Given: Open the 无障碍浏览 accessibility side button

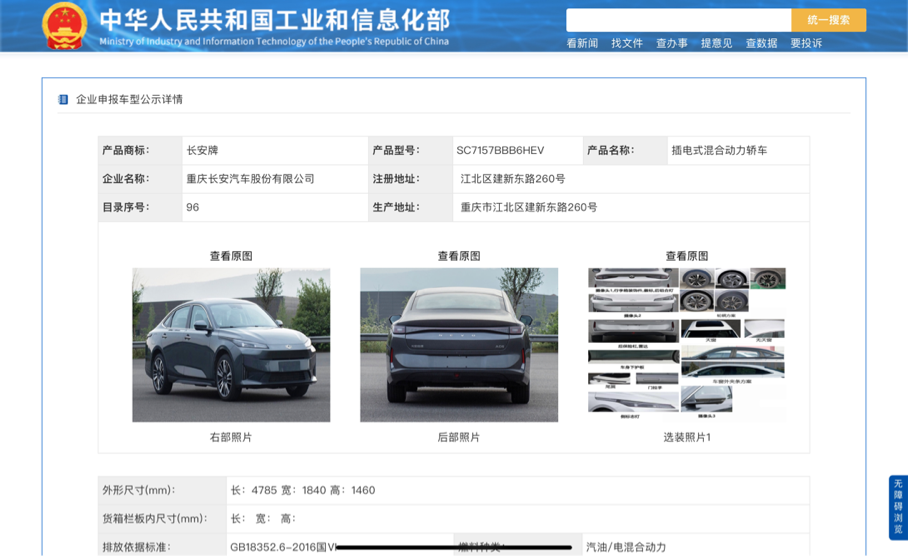Looking at the screenshot, I should pyautogui.click(x=897, y=507).
